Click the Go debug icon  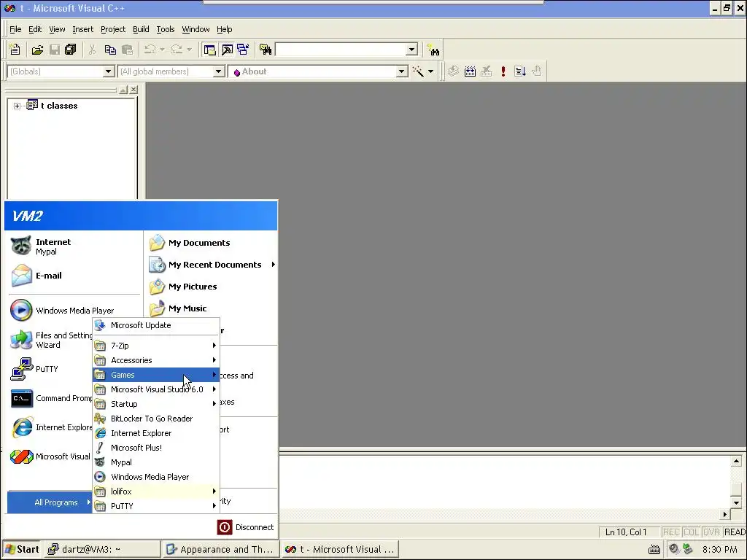pos(519,71)
